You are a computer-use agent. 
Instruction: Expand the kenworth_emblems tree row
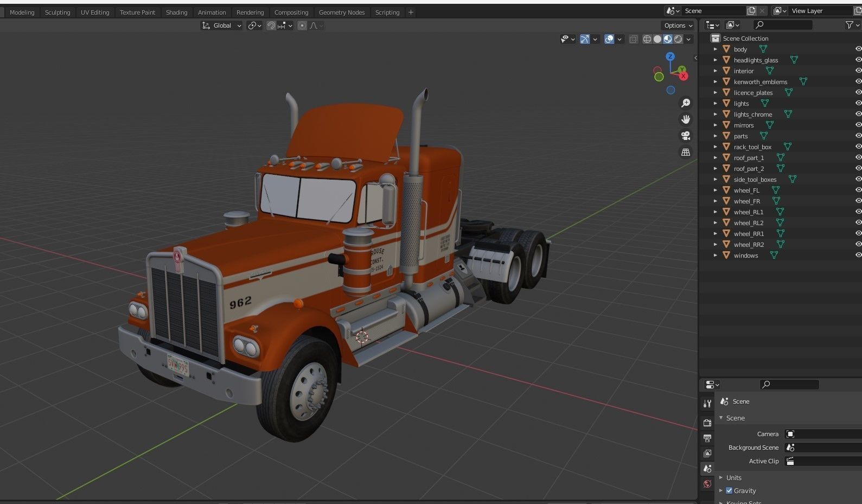click(x=716, y=81)
